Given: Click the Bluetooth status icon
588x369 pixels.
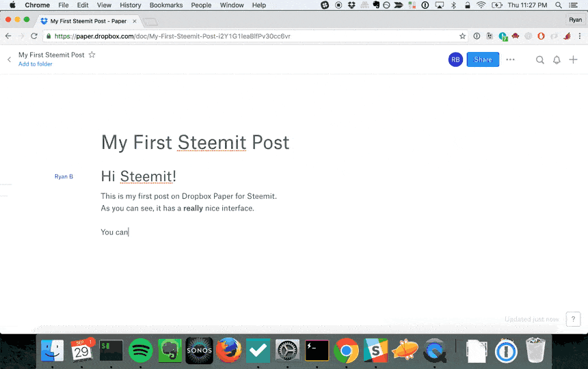Looking at the screenshot, I should [453, 5].
